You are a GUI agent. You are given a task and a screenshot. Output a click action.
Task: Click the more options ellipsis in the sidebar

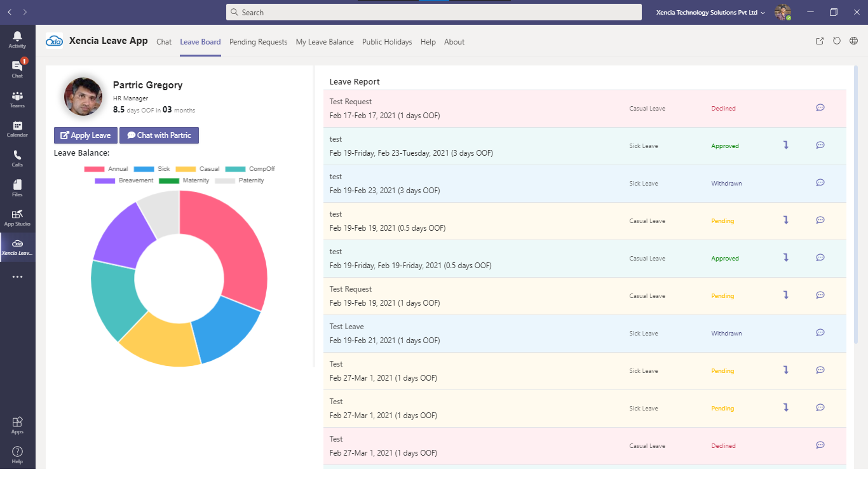pos(17,276)
